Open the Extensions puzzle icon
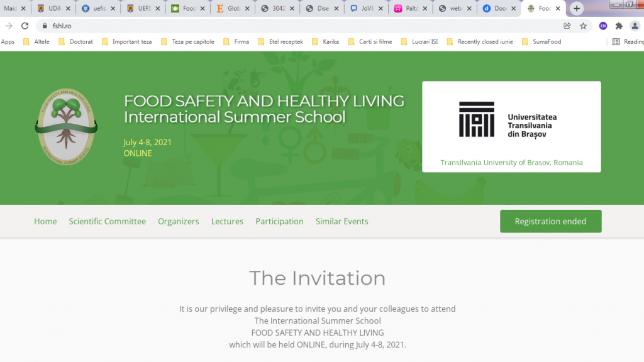Viewport: 644px width, 362px height. 619,26
